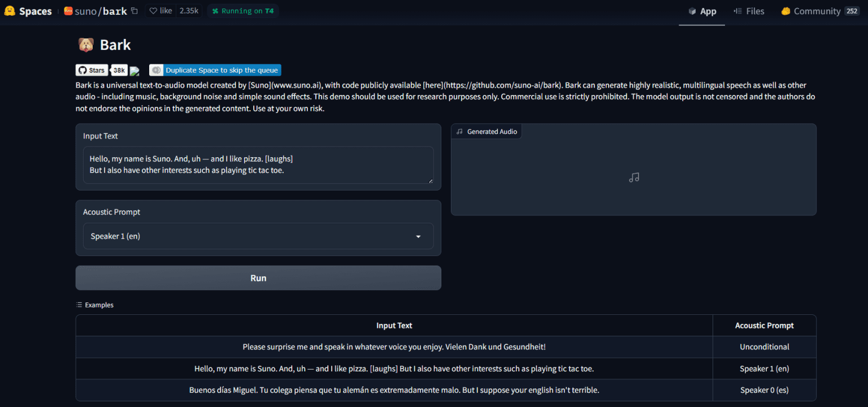Click the 2.35k likes count

[189, 11]
